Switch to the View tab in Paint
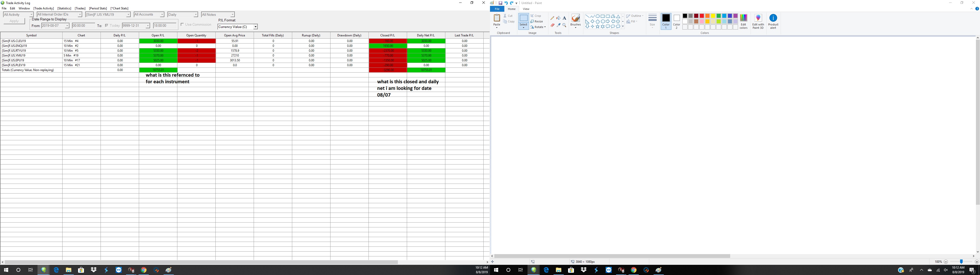 point(526,9)
